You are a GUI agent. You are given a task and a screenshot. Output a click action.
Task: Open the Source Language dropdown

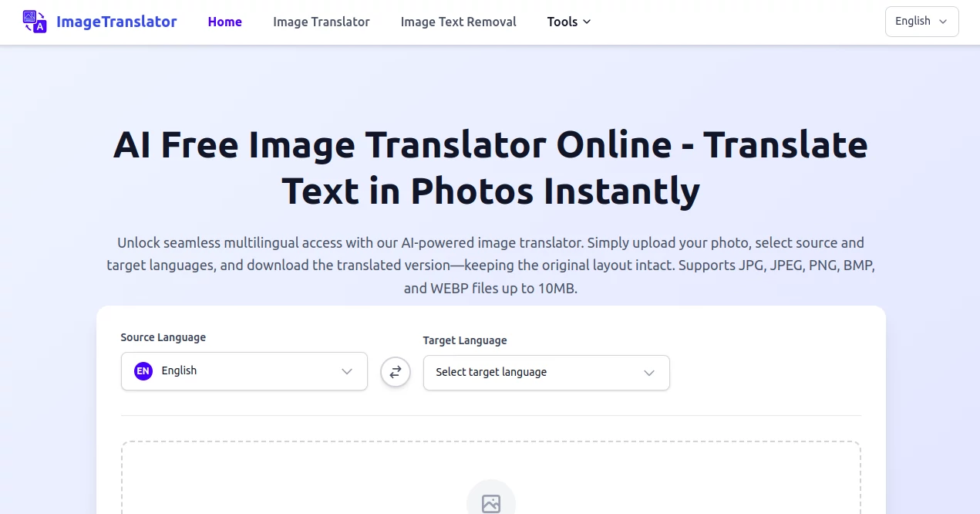(x=244, y=371)
